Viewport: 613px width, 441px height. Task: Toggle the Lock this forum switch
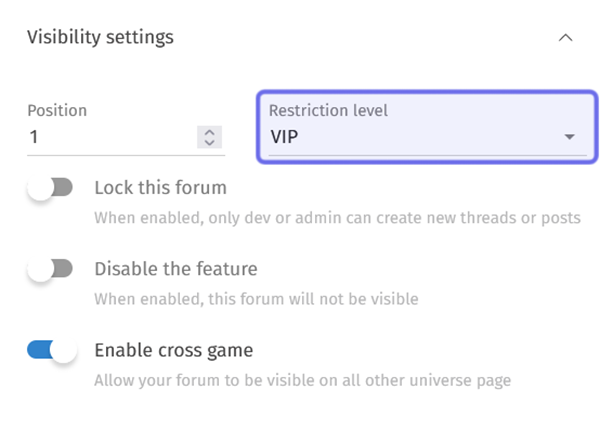pos(51,188)
